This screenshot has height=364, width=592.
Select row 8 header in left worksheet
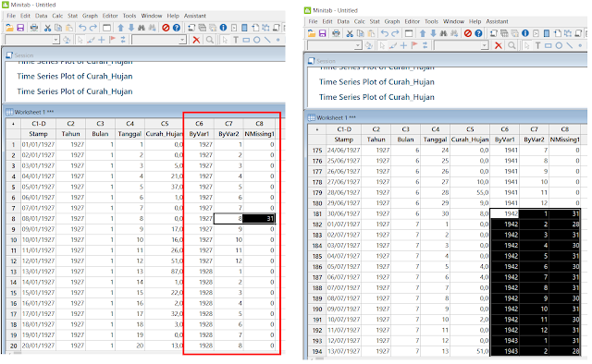click(13, 219)
